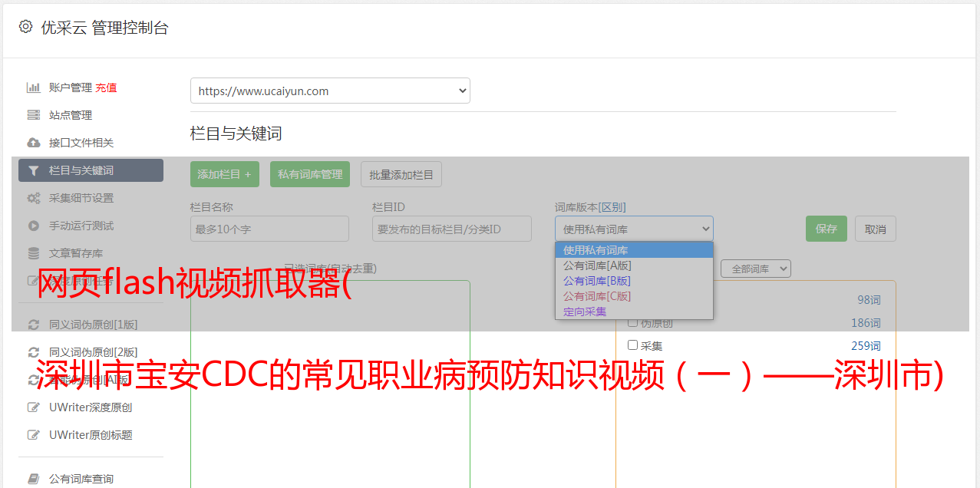Click the 批量添加栏目 button
The width and height of the screenshot is (980, 488).
coord(401,174)
